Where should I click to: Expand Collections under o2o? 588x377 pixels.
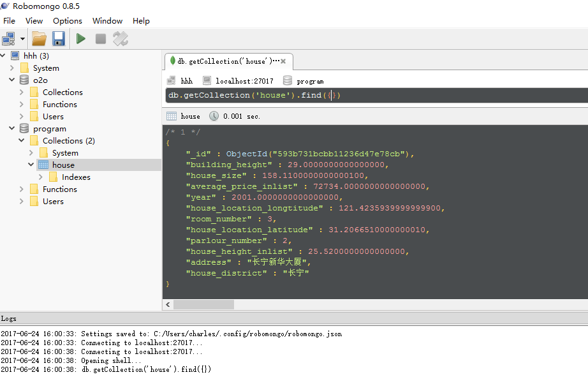point(22,92)
